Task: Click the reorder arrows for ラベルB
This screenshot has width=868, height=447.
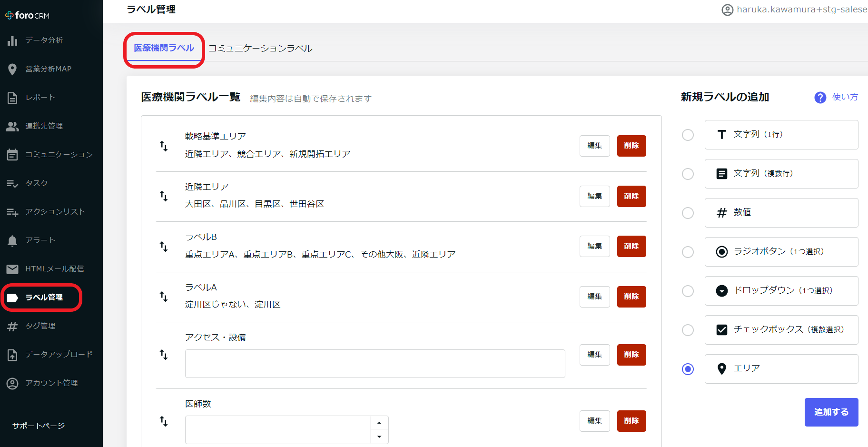Action: tap(164, 246)
